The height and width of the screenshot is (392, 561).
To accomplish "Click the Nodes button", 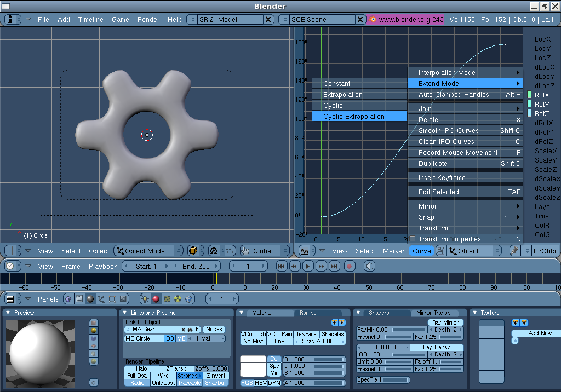I will coord(214,330).
